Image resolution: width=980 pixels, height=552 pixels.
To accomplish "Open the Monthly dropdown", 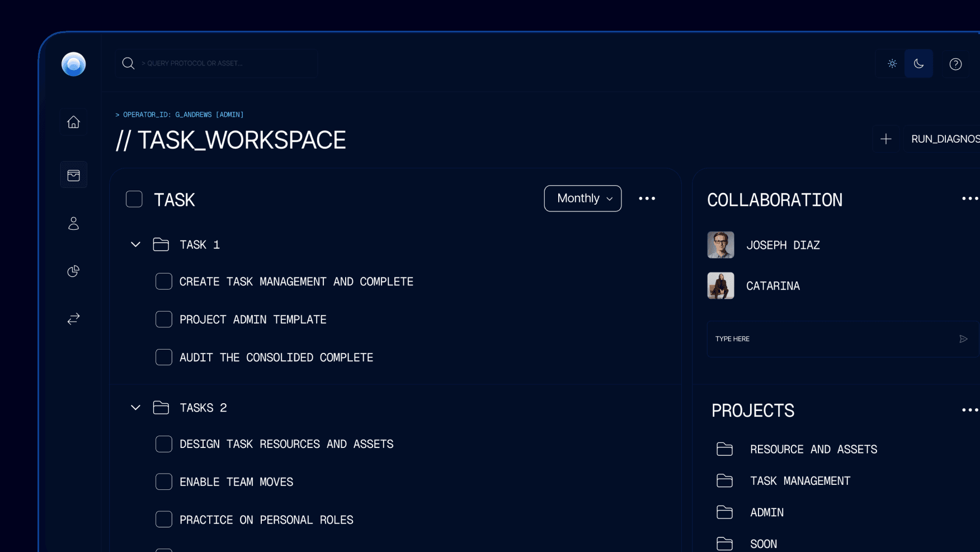I will click(582, 198).
